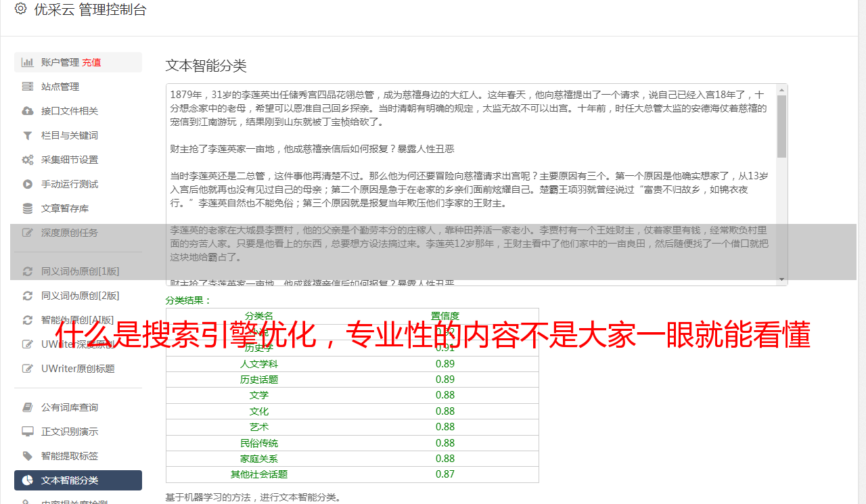The width and height of the screenshot is (866, 504).
Task: Click the refresh icon for 智能伪原创[AI版]
Action: [x=28, y=320]
